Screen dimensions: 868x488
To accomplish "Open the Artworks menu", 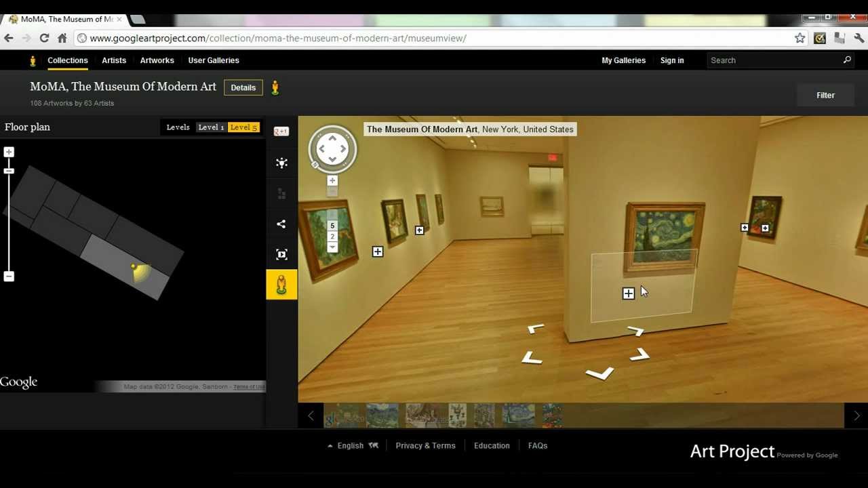I will click(157, 60).
